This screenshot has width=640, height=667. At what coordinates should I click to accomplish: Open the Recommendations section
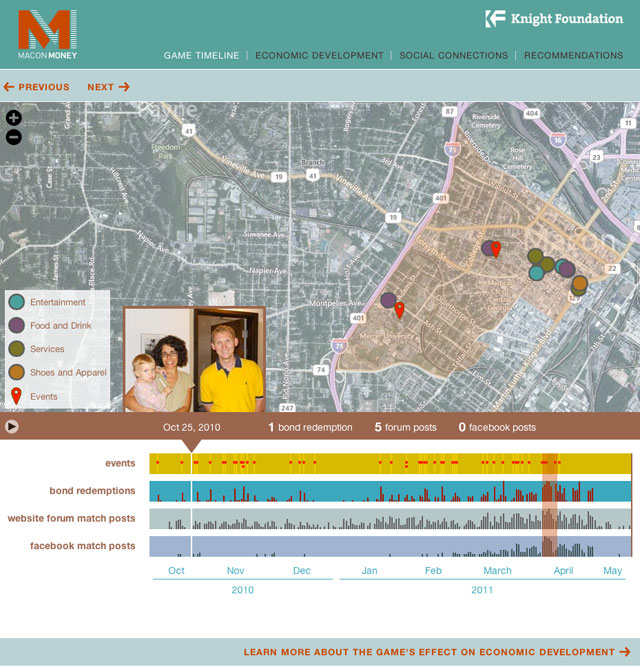pos(573,55)
